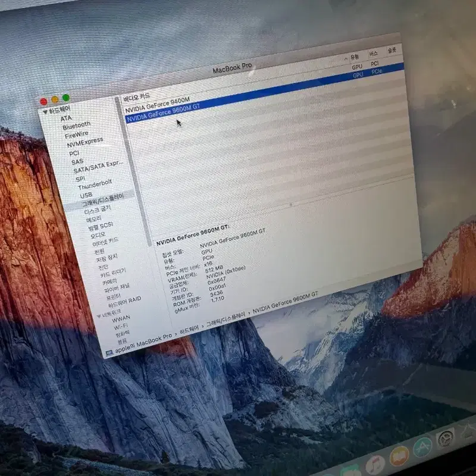Open iTunes from the Dock
Screen dimensions: 476x476
click(375, 465)
